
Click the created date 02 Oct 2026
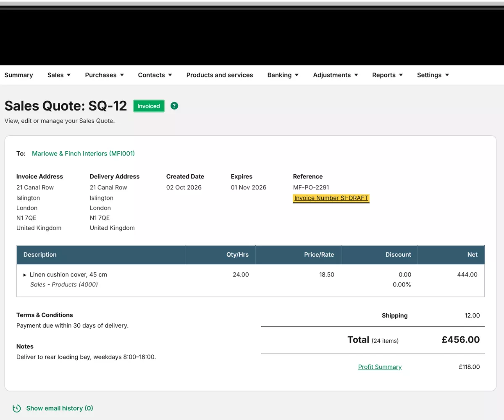[184, 188]
